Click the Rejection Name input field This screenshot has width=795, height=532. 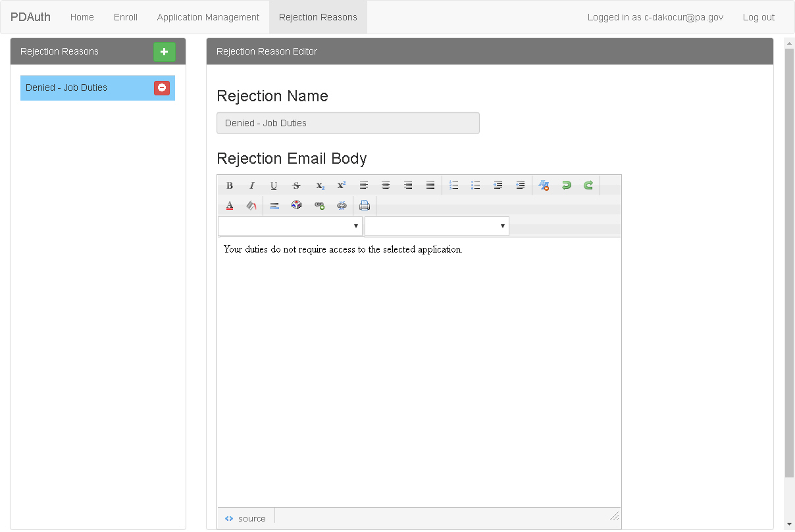point(347,123)
